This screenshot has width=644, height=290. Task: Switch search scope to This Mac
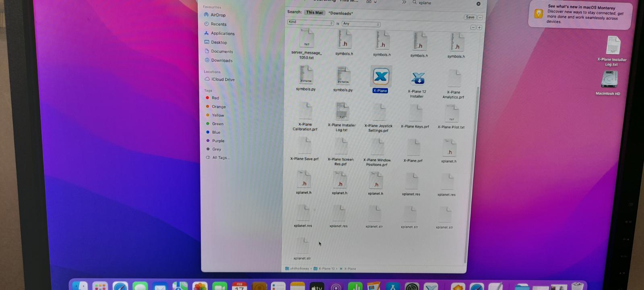click(315, 12)
